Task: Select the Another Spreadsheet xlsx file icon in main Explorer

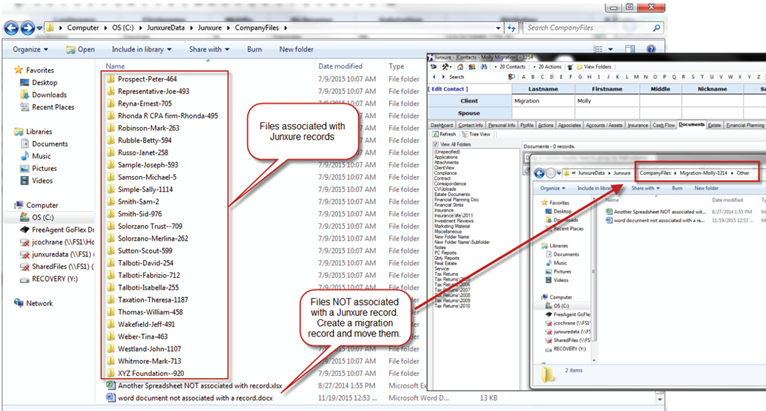Action: [x=111, y=386]
